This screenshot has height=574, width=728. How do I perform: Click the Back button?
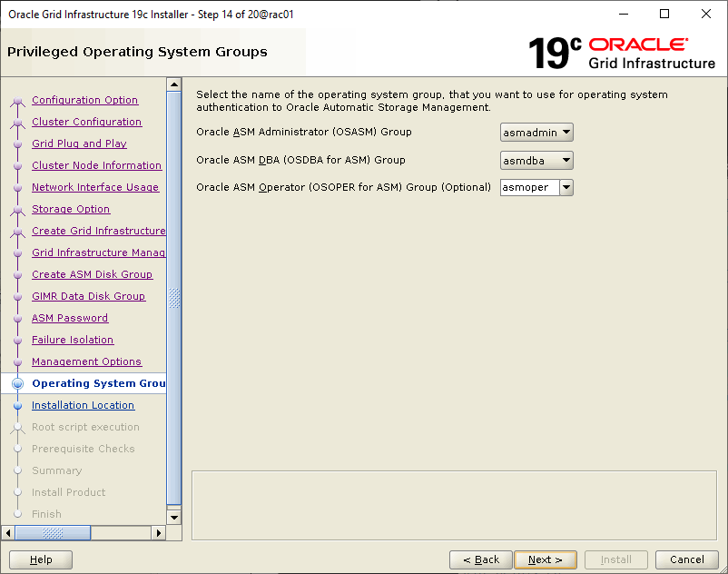pyautogui.click(x=481, y=559)
